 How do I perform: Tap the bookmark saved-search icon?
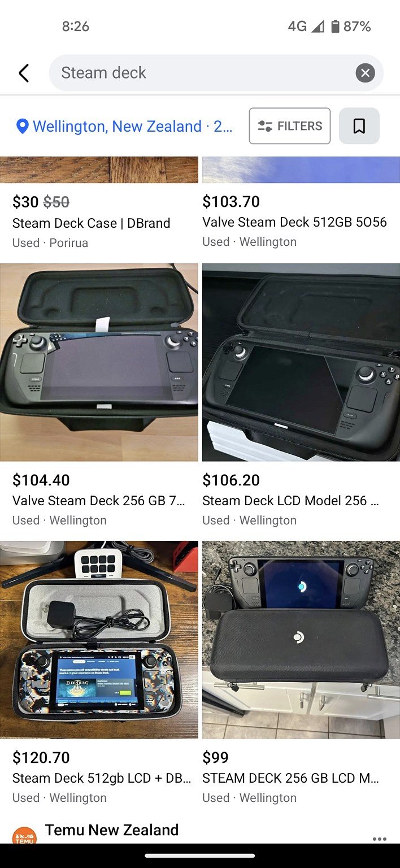pyautogui.click(x=359, y=126)
